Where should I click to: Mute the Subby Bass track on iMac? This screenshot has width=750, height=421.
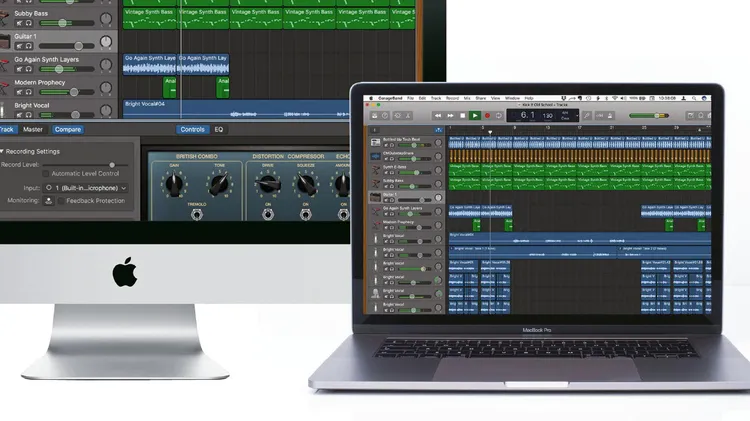point(19,23)
